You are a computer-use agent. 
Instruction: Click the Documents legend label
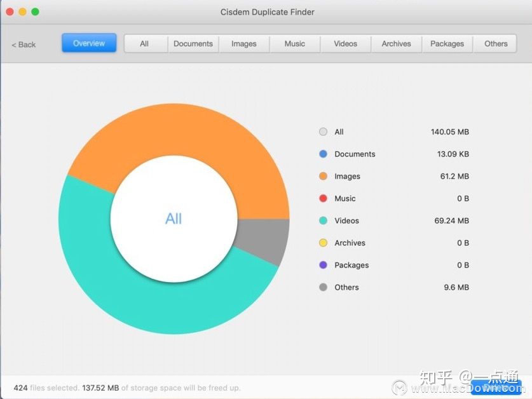tap(355, 154)
